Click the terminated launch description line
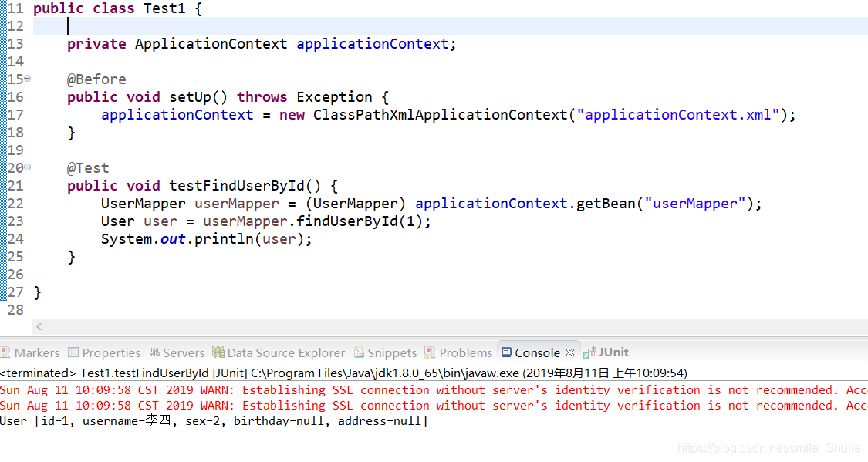This screenshot has width=868, height=462. pos(343,373)
